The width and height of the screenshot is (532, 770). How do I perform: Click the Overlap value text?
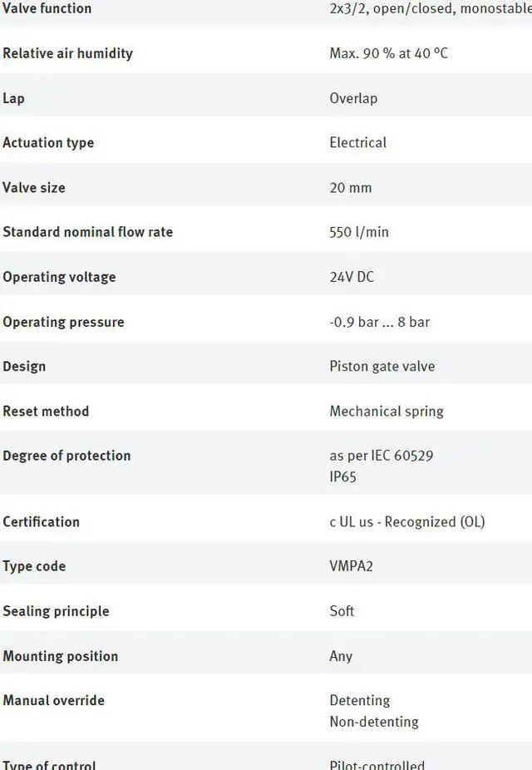pyautogui.click(x=353, y=98)
